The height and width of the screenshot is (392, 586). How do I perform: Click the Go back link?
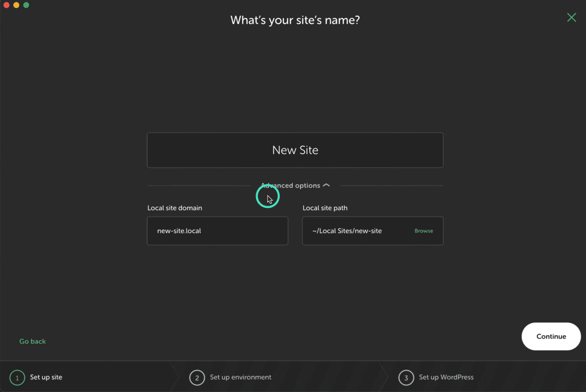[x=32, y=341]
